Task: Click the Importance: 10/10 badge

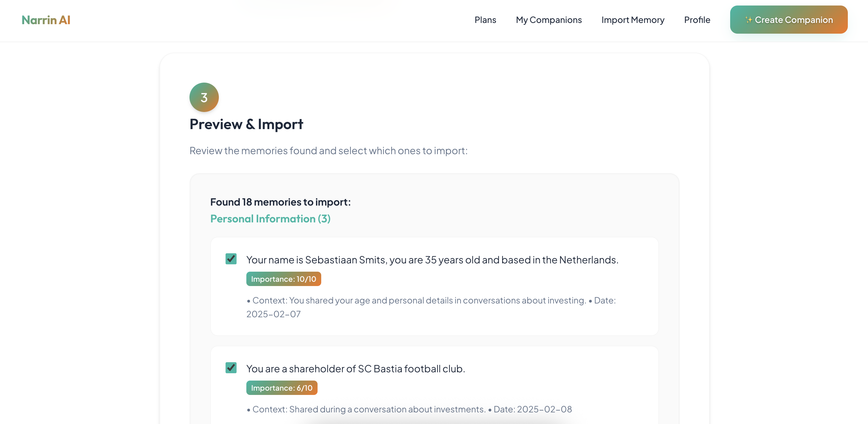Action: pos(283,279)
